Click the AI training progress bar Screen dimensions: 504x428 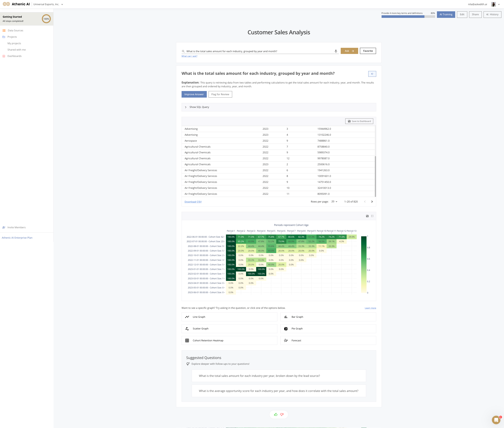408,17
